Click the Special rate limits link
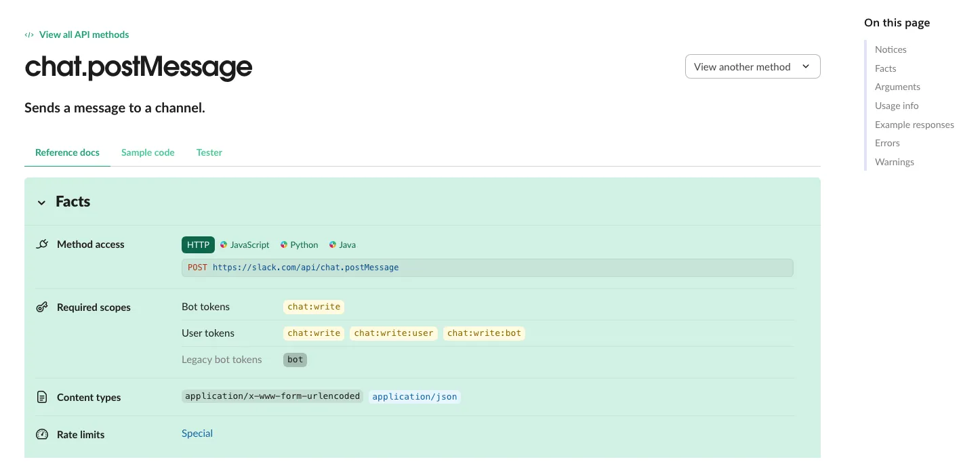Viewport: 980px width, 468px height. [x=197, y=433]
